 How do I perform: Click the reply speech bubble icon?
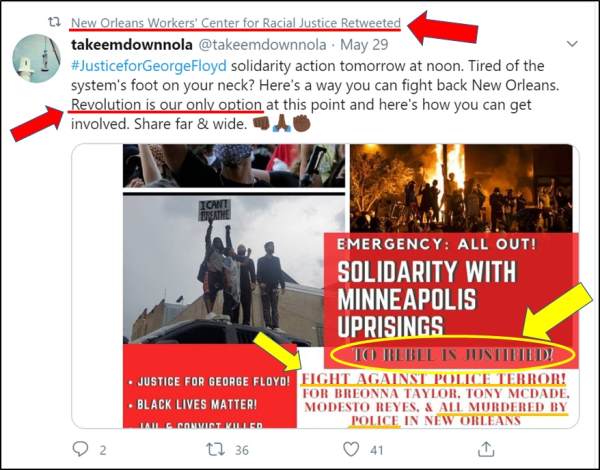(x=80, y=449)
